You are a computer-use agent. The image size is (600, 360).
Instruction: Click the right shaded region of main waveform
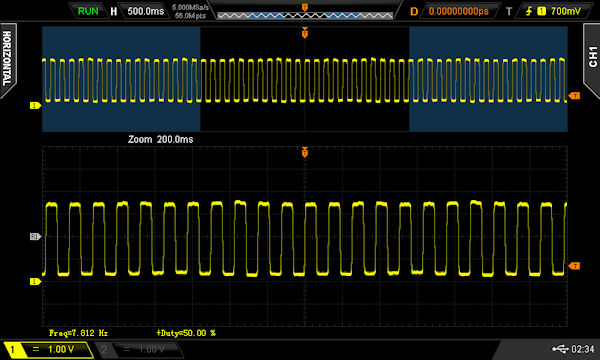(x=488, y=79)
